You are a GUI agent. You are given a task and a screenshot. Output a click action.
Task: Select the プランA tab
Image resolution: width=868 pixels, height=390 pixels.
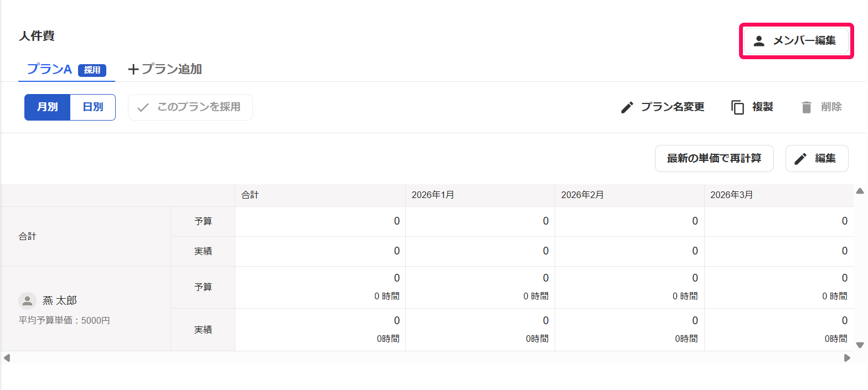point(66,70)
